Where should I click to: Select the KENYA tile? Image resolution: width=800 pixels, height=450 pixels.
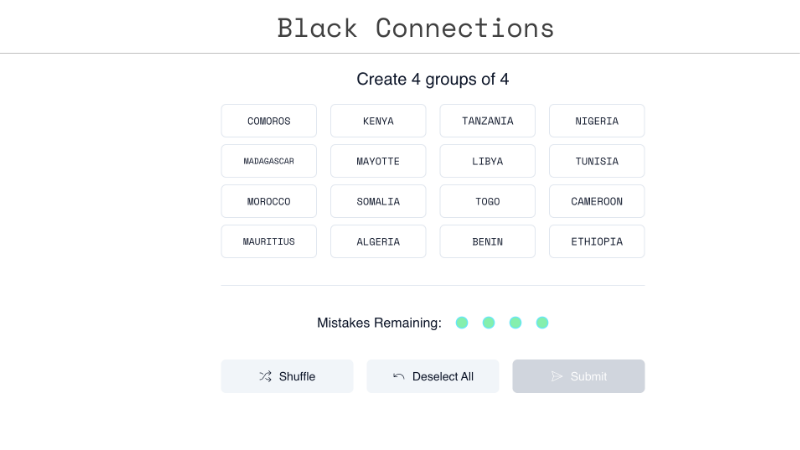click(378, 121)
